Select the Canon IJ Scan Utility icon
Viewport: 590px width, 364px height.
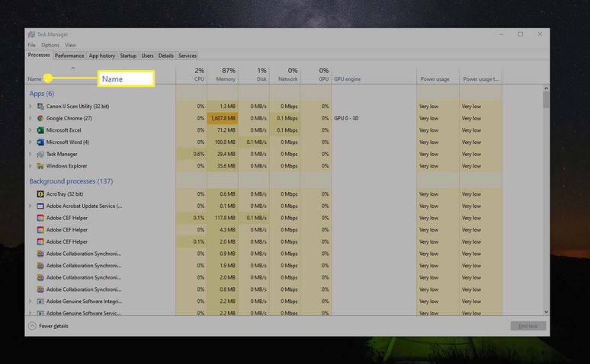(x=40, y=107)
